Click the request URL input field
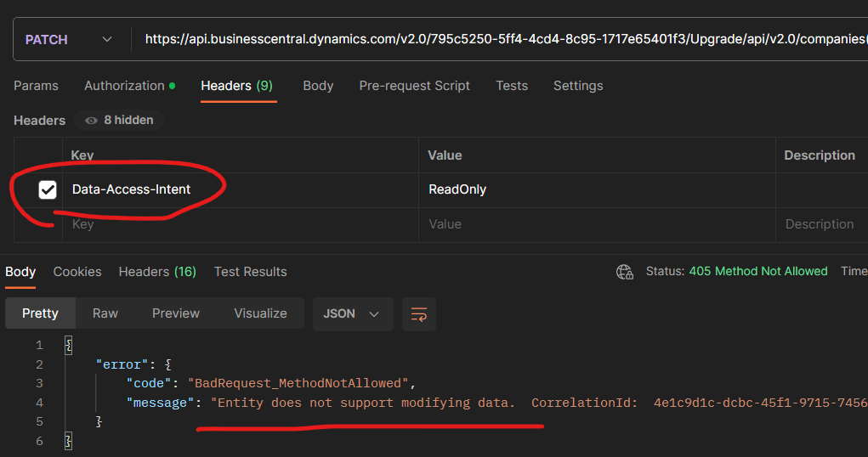This screenshot has height=457, width=868. point(502,39)
